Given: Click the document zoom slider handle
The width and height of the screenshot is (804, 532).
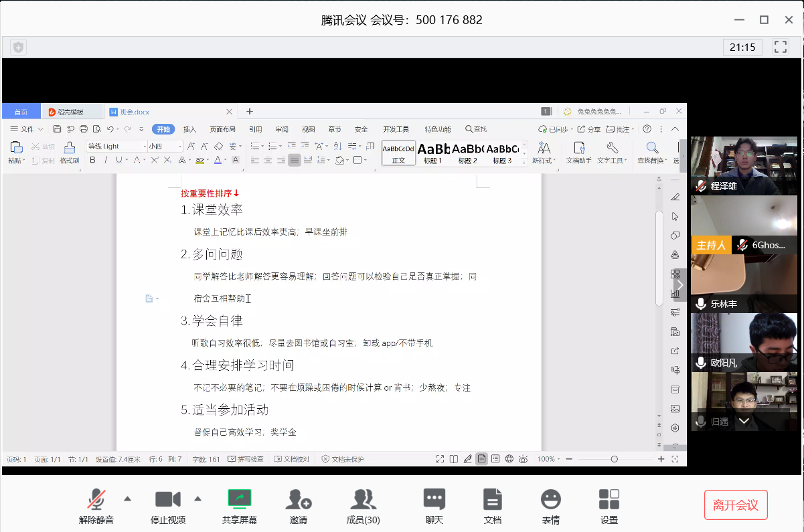Looking at the screenshot, I should pos(614,459).
